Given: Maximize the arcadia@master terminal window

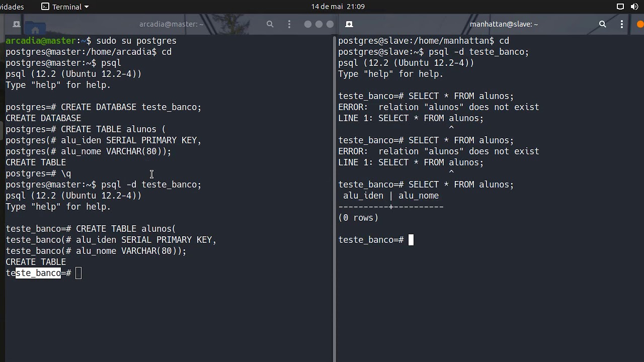Looking at the screenshot, I should [319, 24].
